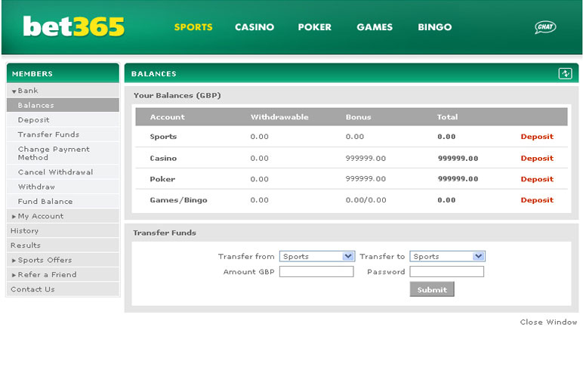Switch to the Sports tab
The image size is (583, 392).
click(193, 26)
